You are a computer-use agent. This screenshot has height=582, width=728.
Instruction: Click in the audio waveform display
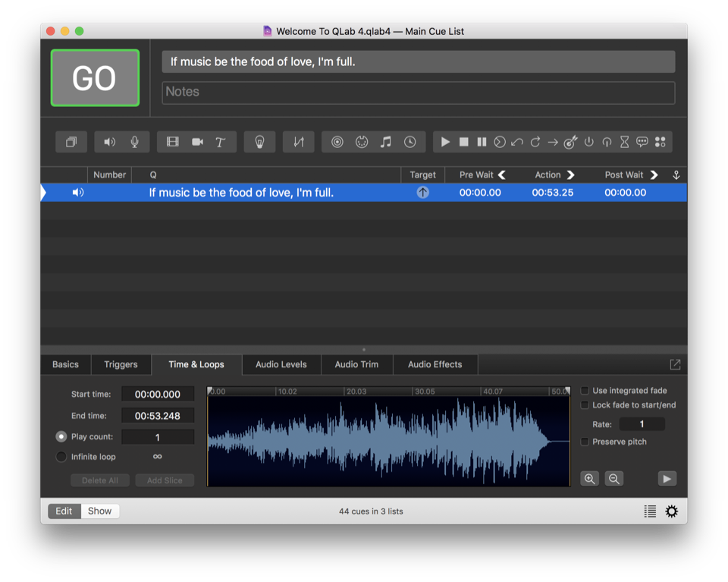[388, 442]
